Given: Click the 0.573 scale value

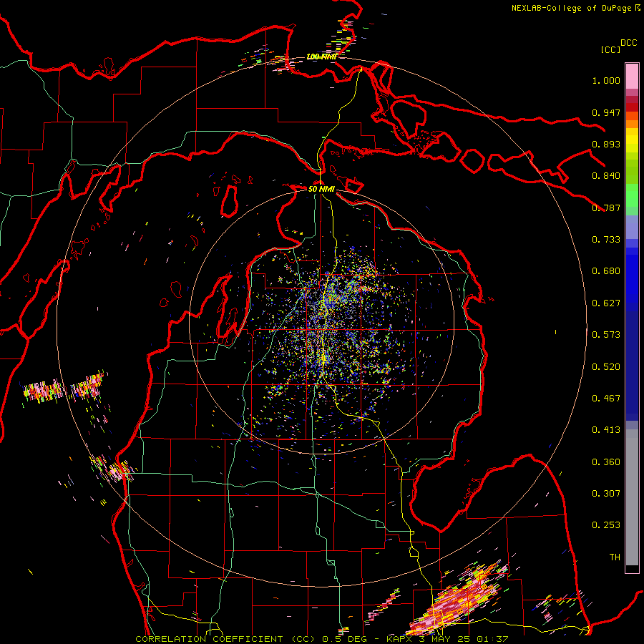Looking at the screenshot, I should point(606,335).
